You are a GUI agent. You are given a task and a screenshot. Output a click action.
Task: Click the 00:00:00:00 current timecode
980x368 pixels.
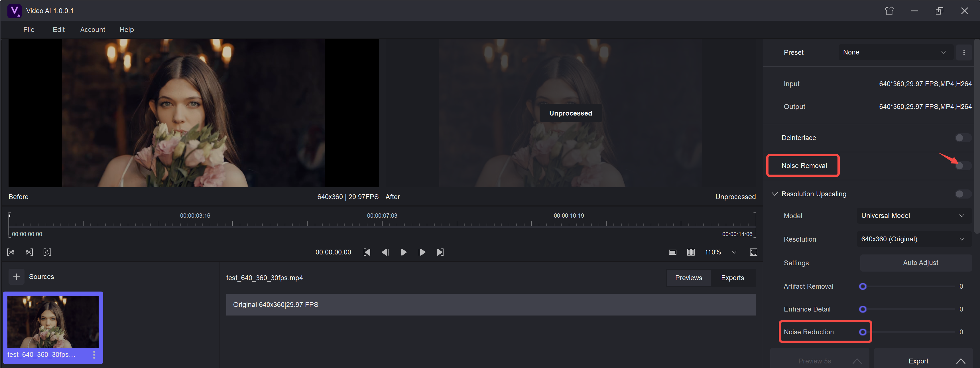point(333,252)
